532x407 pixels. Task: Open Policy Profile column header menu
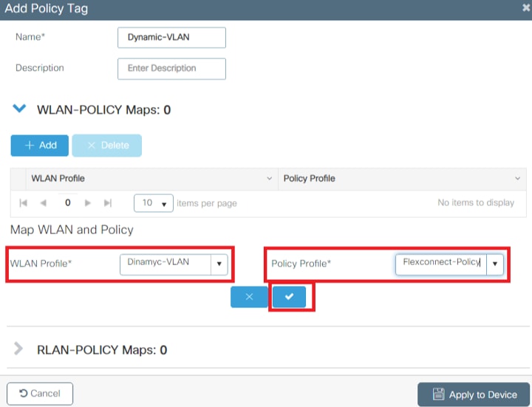517,179
